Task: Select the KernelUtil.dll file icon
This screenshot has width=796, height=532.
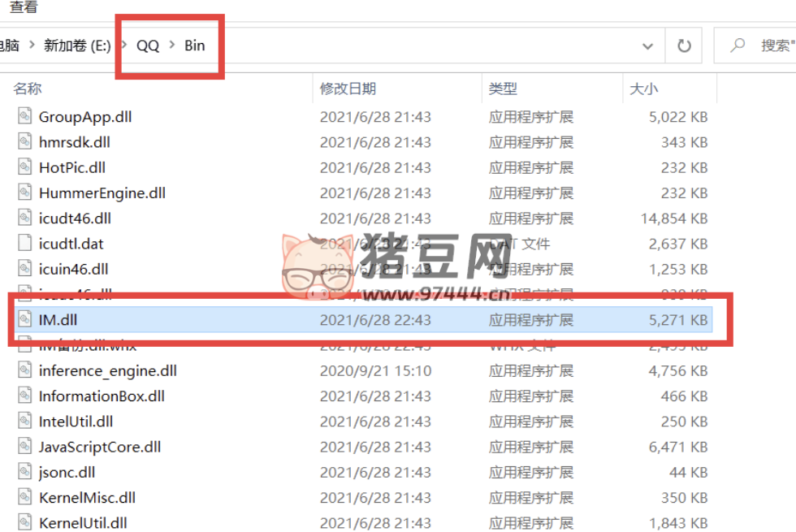Action: (x=24, y=522)
